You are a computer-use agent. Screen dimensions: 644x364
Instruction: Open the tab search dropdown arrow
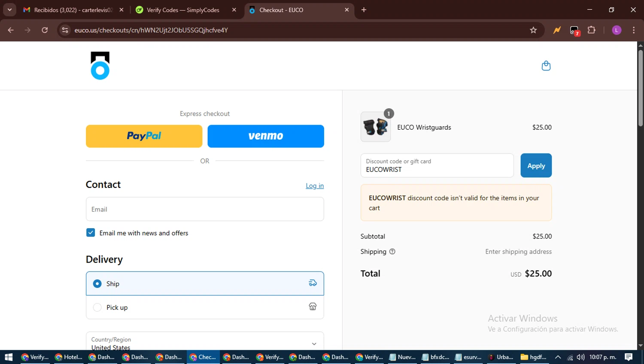[9, 10]
